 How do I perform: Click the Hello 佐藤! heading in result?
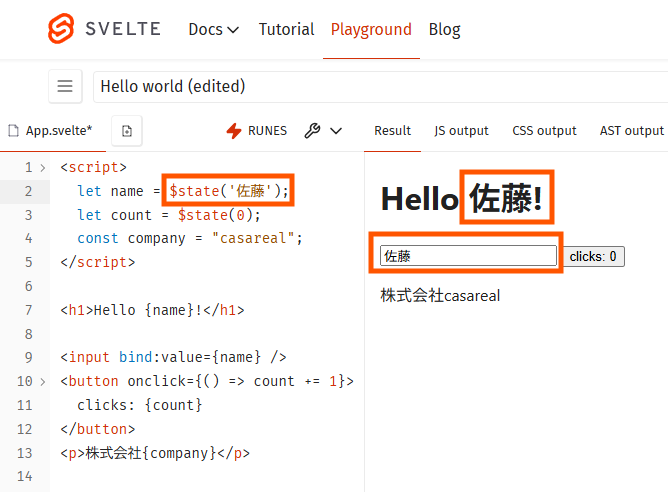click(x=462, y=199)
